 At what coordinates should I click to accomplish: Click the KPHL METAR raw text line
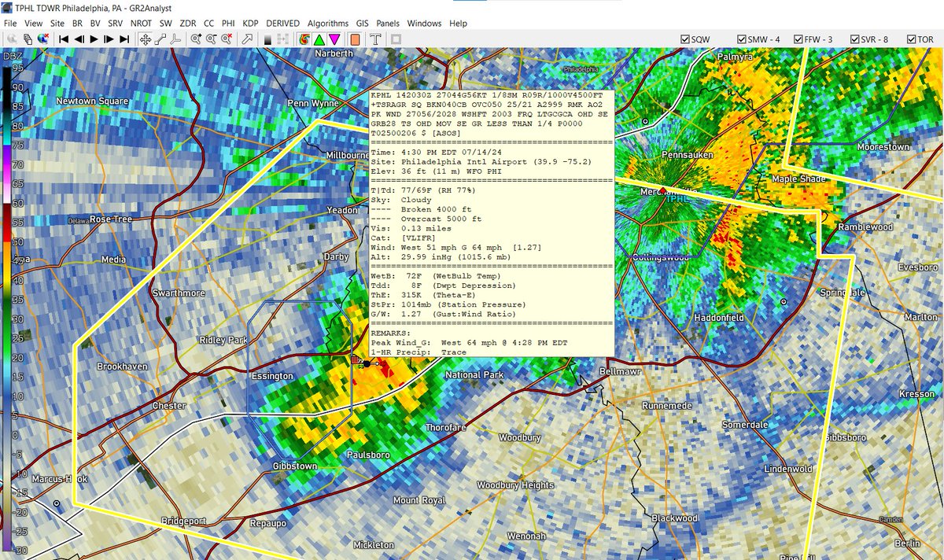[489, 94]
